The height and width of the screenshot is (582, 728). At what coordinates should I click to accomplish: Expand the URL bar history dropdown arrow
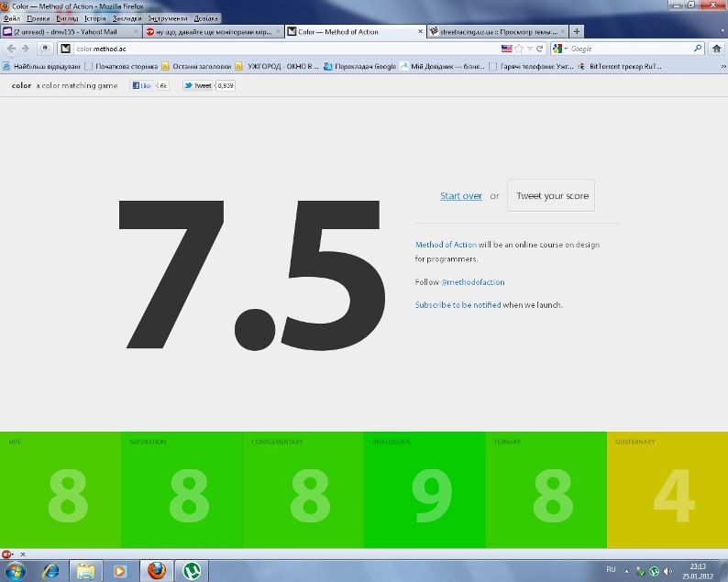[530, 49]
